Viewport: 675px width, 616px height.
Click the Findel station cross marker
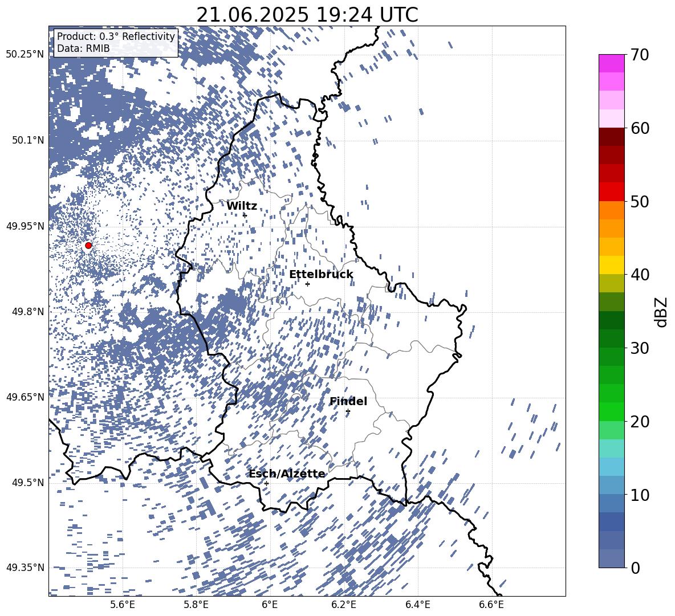348,411
